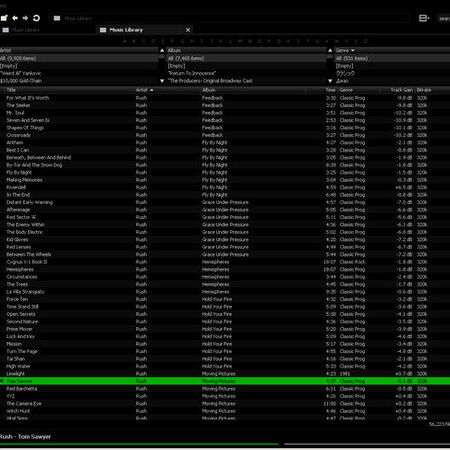Select "Weird Al" Yankovic in Artist filter
450x450 pixels.
click(x=79, y=73)
